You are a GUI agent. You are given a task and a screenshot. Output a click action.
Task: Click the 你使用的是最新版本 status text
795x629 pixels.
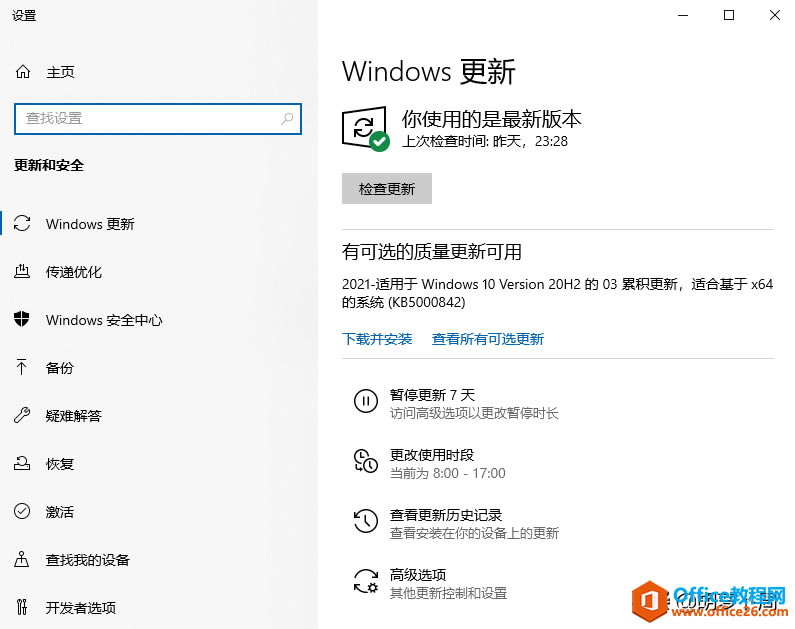[491, 119]
